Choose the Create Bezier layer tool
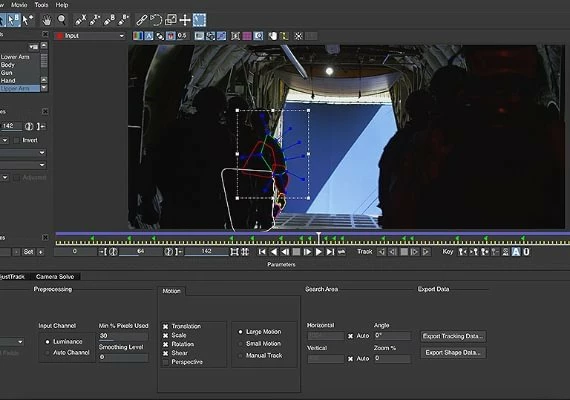This screenshot has width=570, height=400. pyautogui.click(x=109, y=20)
